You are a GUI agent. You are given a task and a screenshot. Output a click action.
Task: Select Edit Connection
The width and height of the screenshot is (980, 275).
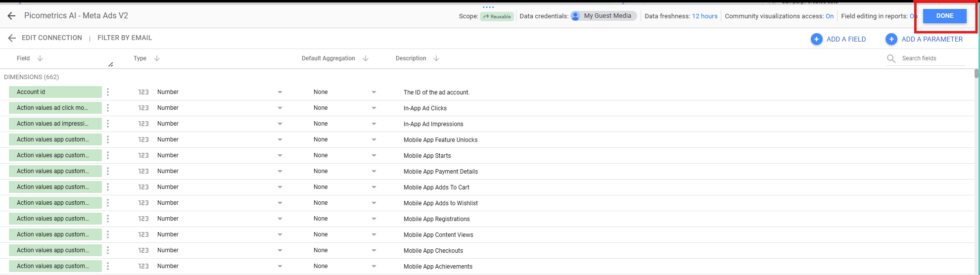click(52, 38)
